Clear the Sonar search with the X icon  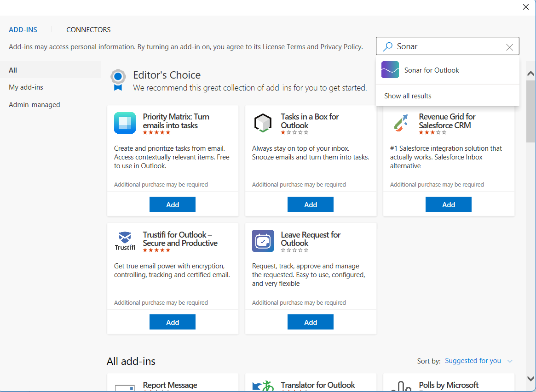click(509, 47)
